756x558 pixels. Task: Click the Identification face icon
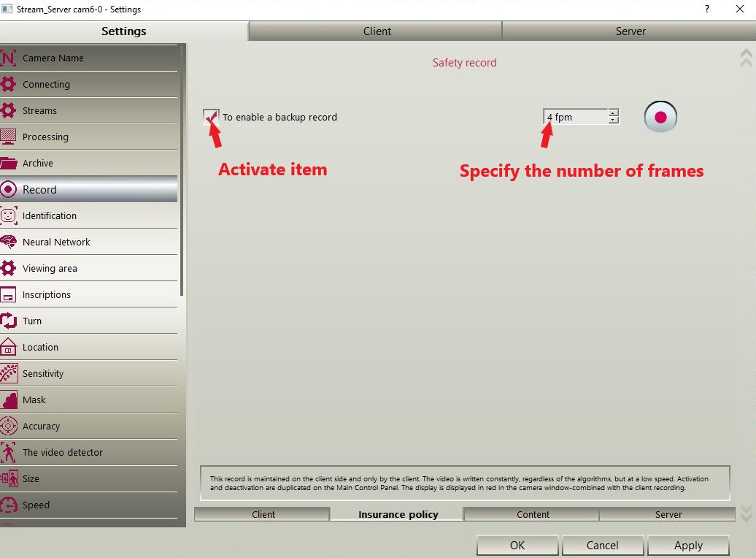[8, 215]
